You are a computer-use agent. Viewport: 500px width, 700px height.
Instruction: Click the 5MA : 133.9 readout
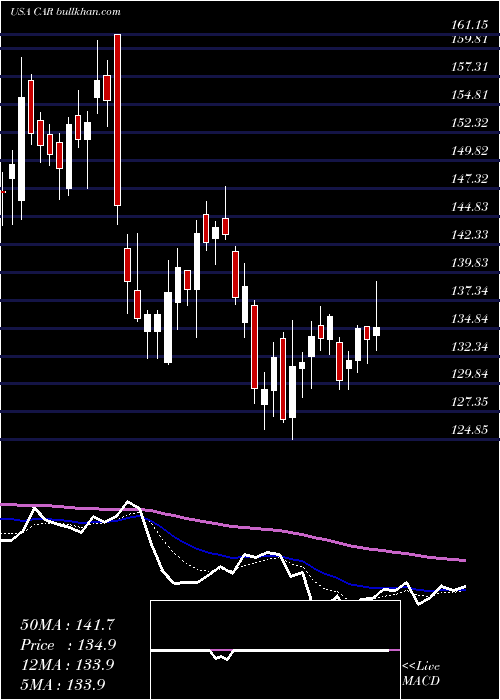click(63, 684)
